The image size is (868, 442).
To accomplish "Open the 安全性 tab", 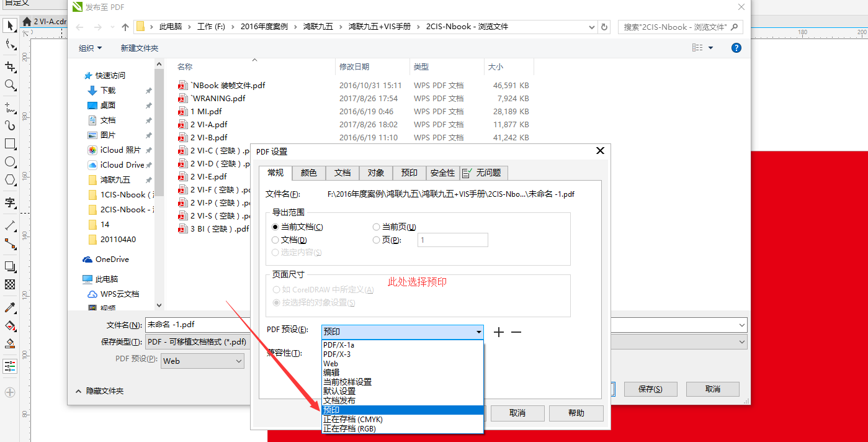I will 442,173.
